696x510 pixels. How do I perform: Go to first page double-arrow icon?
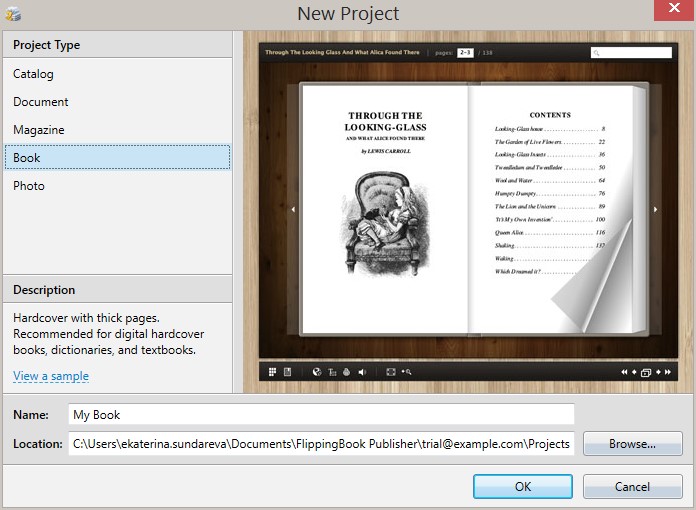(x=624, y=372)
